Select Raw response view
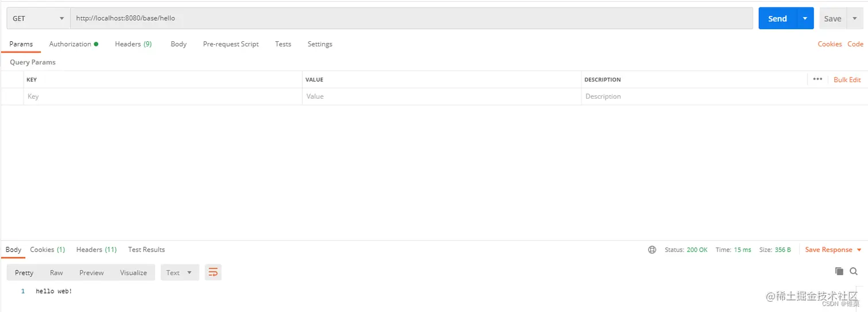Screen dimensions: 868x312 56,272
